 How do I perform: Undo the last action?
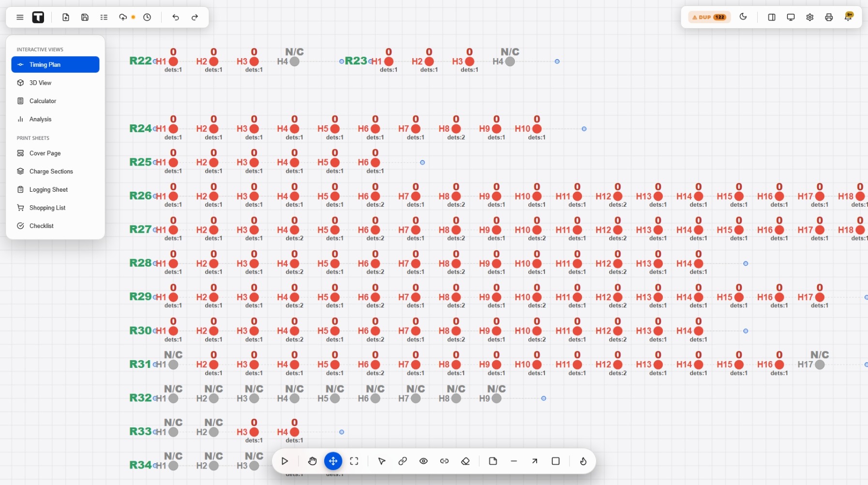coord(176,17)
